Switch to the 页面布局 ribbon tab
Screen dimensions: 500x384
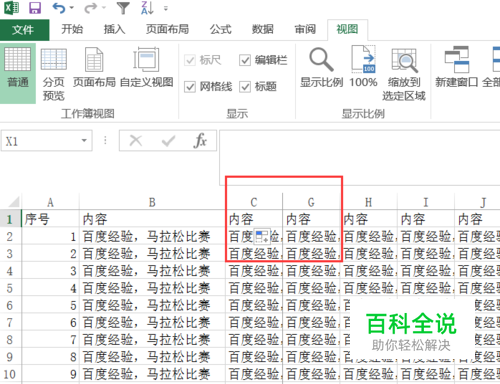(x=167, y=29)
